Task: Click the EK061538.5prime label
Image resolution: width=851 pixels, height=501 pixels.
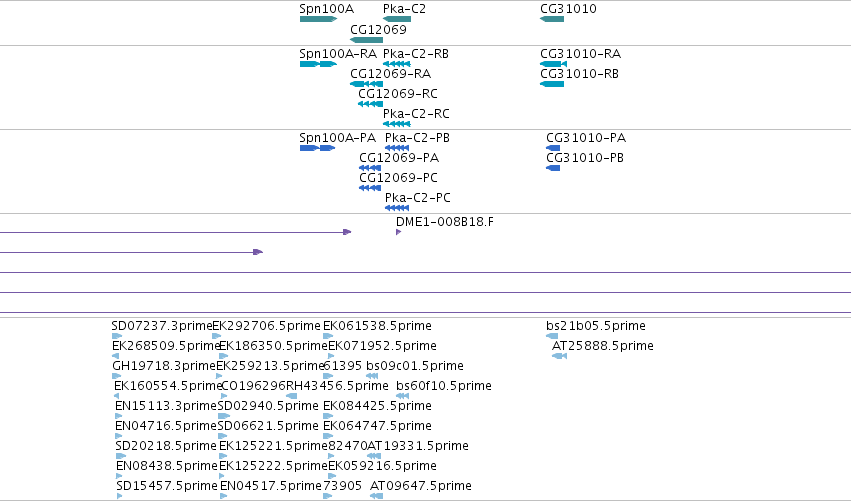Action: (x=378, y=326)
